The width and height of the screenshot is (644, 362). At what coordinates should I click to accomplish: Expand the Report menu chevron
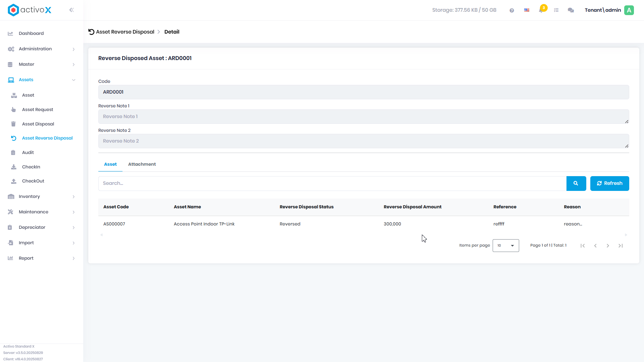[x=73, y=259]
